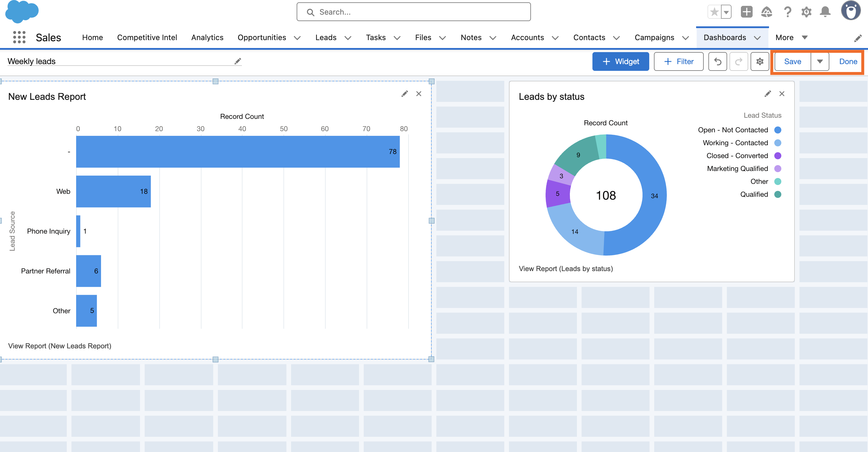Open the favorites list dropdown arrow
Image resolution: width=868 pixels, height=452 pixels.
pyautogui.click(x=726, y=12)
